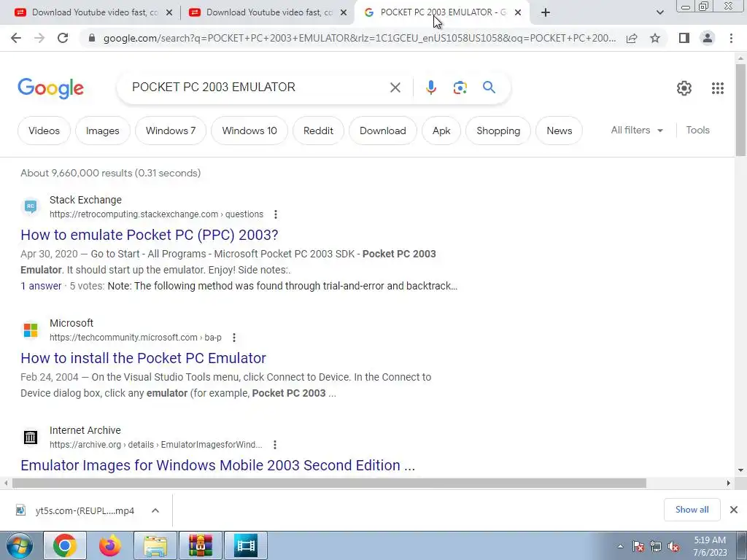Open options for the Microsoft result
This screenshot has height=560, width=747.
tap(234, 338)
